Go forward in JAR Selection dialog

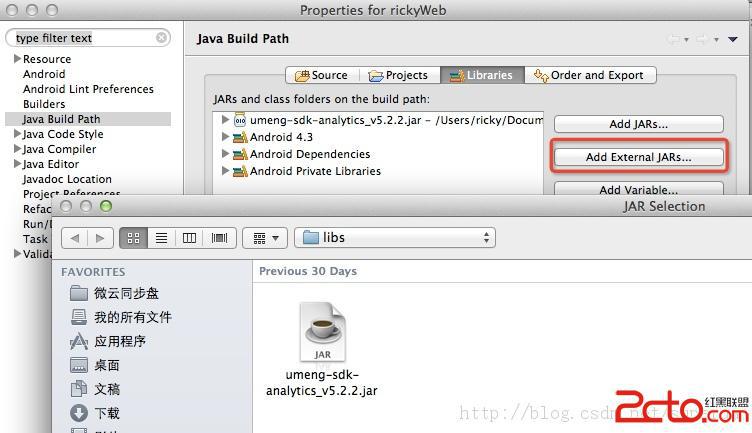click(100, 238)
